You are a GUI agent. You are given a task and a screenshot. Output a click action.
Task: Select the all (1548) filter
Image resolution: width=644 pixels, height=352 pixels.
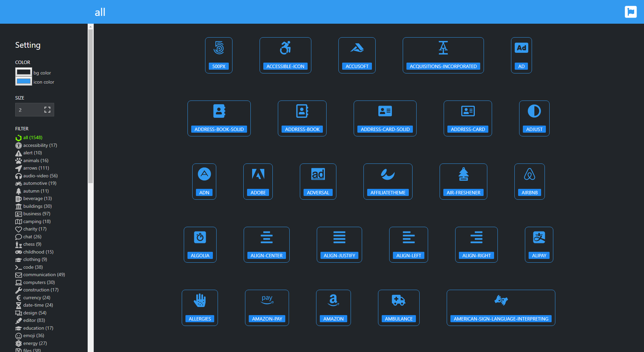(32, 137)
